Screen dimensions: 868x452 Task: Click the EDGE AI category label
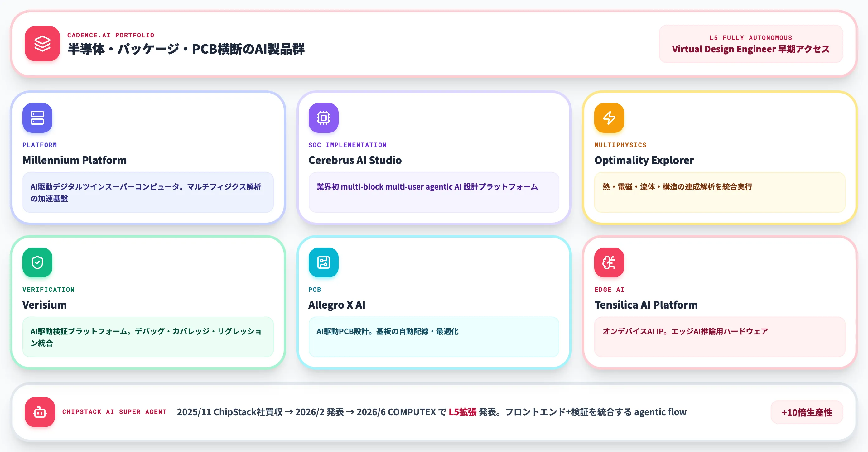pos(609,289)
